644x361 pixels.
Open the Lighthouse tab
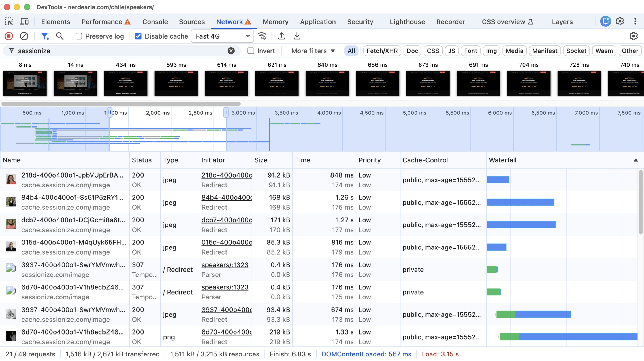407,22
